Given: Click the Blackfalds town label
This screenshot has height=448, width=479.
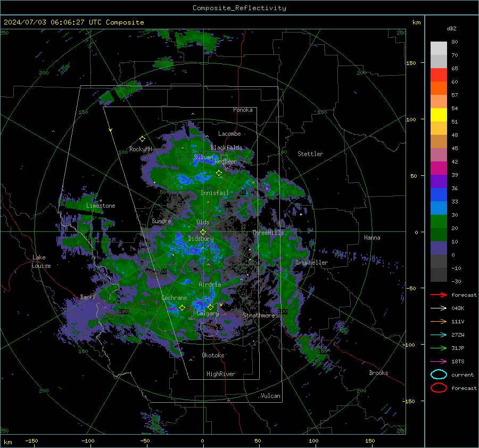Looking at the screenshot, I should tap(226, 148).
